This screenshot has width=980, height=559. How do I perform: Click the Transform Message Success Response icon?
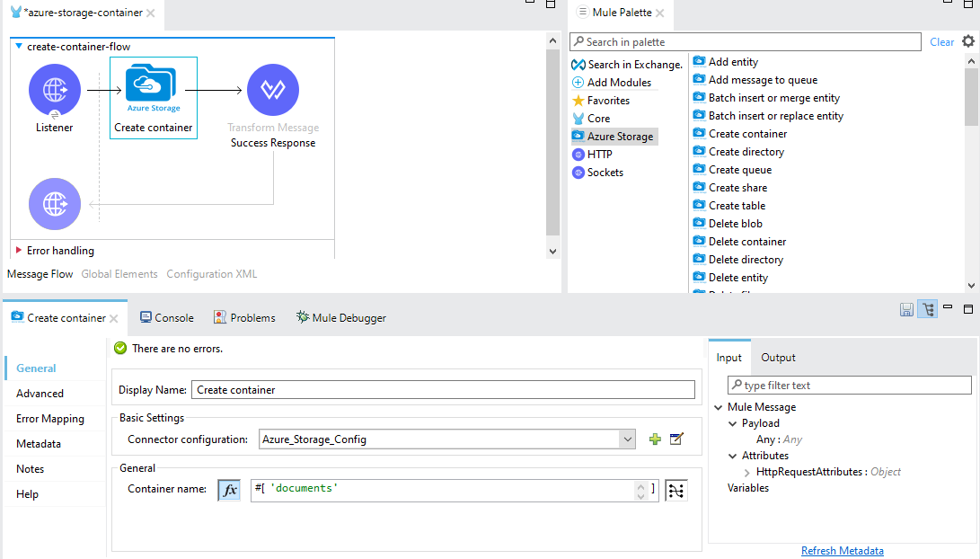pyautogui.click(x=272, y=90)
